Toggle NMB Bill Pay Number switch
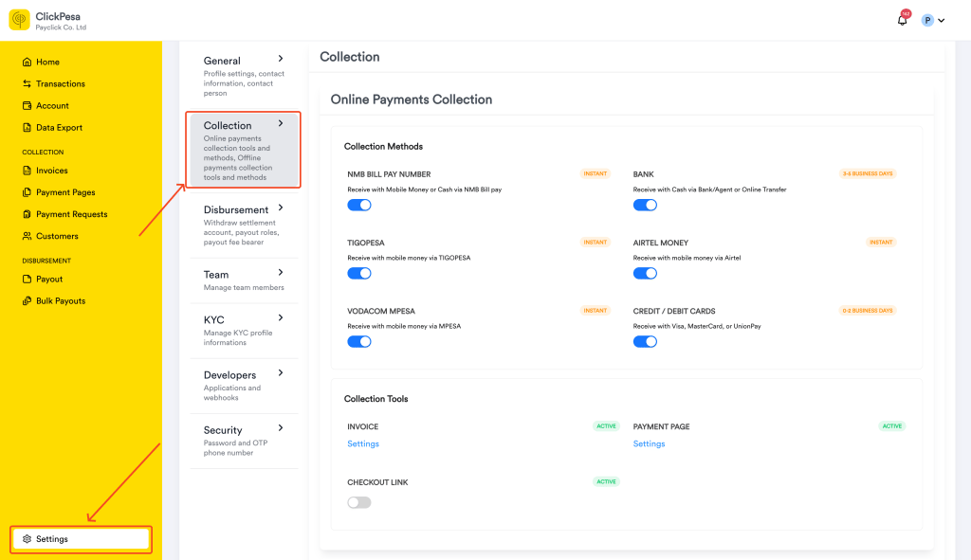971x560 pixels. click(359, 205)
